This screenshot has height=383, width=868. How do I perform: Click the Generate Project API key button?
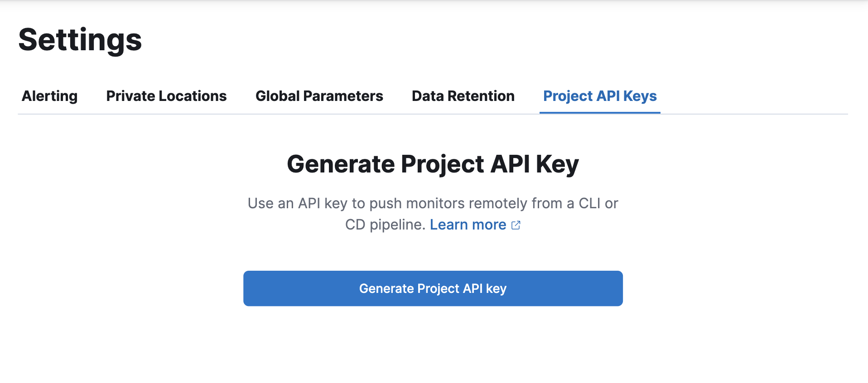tap(433, 288)
